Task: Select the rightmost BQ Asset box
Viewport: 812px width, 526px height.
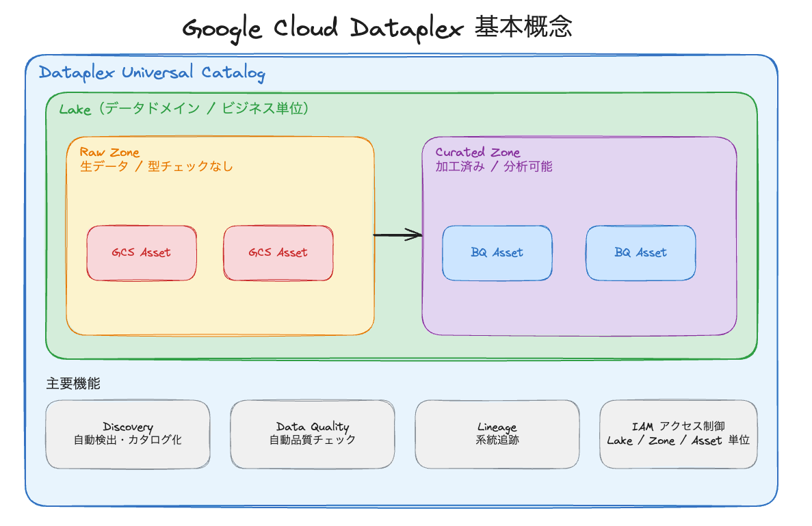Action: (640, 253)
